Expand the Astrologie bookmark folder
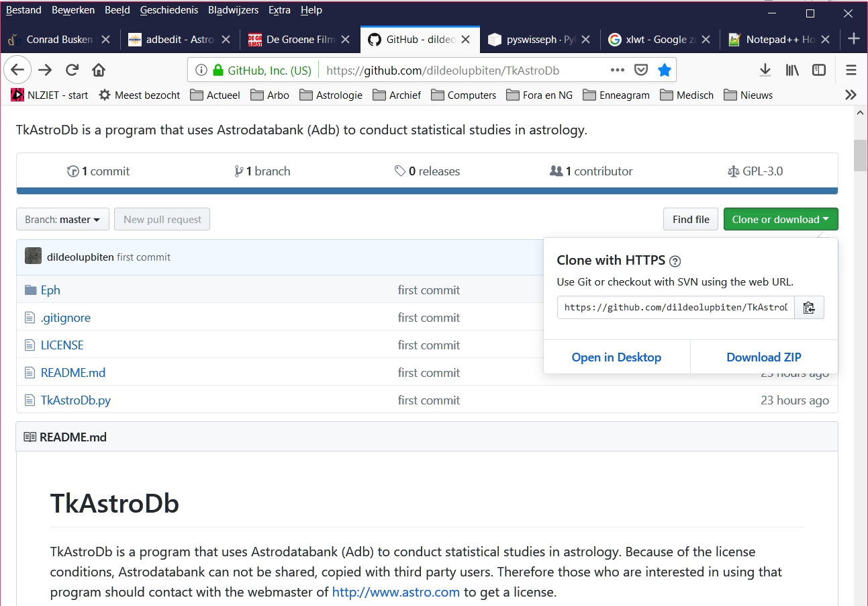The width and height of the screenshot is (868, 606). coord(331,95)
